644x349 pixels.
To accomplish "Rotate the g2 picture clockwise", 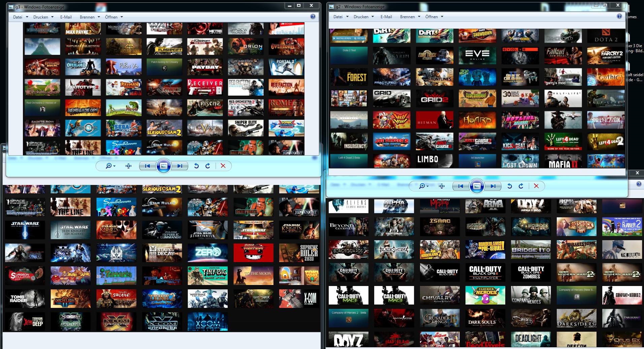I will (x=521, y=186).
